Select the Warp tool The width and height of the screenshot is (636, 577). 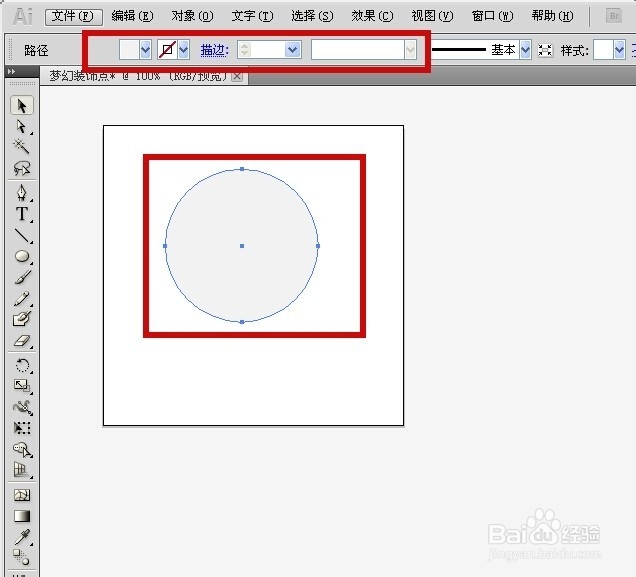point(21,407)
